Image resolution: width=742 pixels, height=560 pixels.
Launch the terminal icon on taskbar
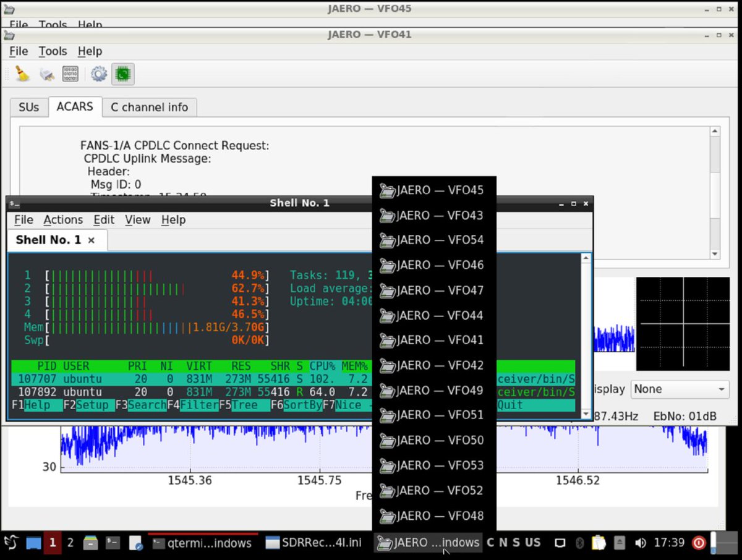coord(113,543)
